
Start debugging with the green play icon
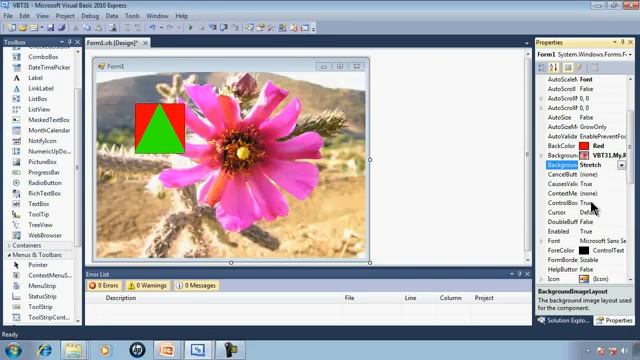point(190,28)
